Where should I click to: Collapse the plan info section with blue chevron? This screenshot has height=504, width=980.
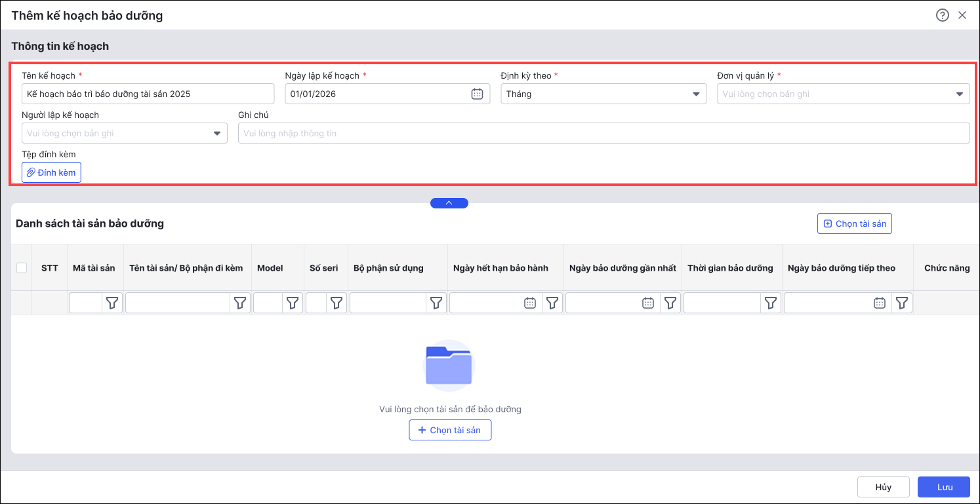tap(449, 203)
